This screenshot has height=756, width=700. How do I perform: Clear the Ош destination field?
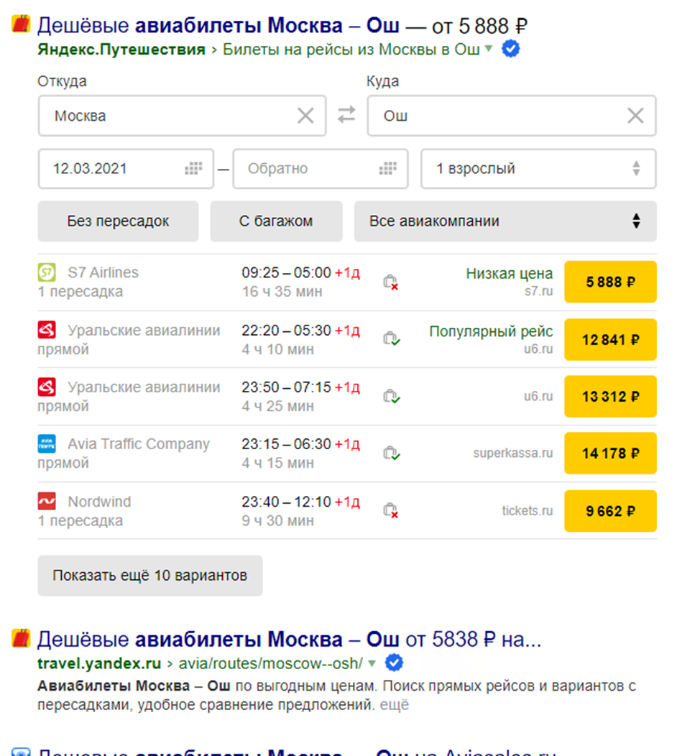(x=635, y=116)
